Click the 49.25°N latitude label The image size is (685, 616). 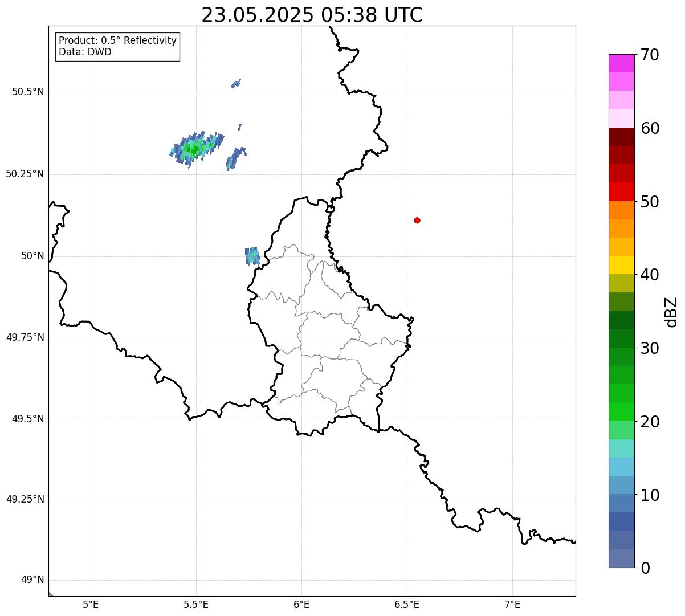pyautogui.click(x=25, y=499)
